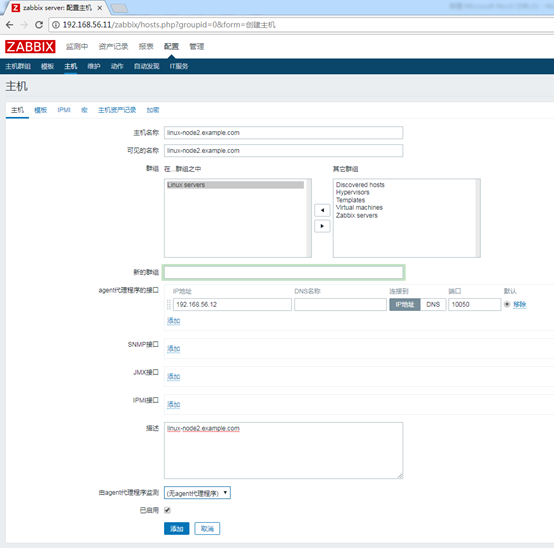Image resolution: width=554 pixels, height=548 pixels.
Task: Open the agent proxy monitoring dropdown
Action: [197, 493]
